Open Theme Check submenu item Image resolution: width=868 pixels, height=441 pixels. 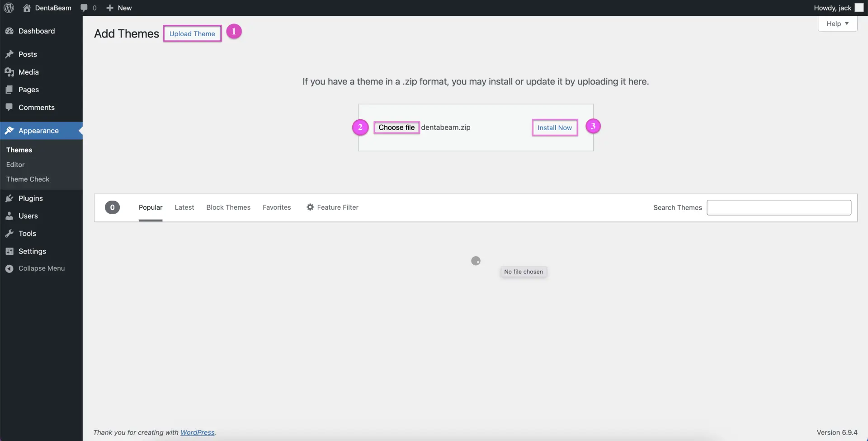point(28,179)
